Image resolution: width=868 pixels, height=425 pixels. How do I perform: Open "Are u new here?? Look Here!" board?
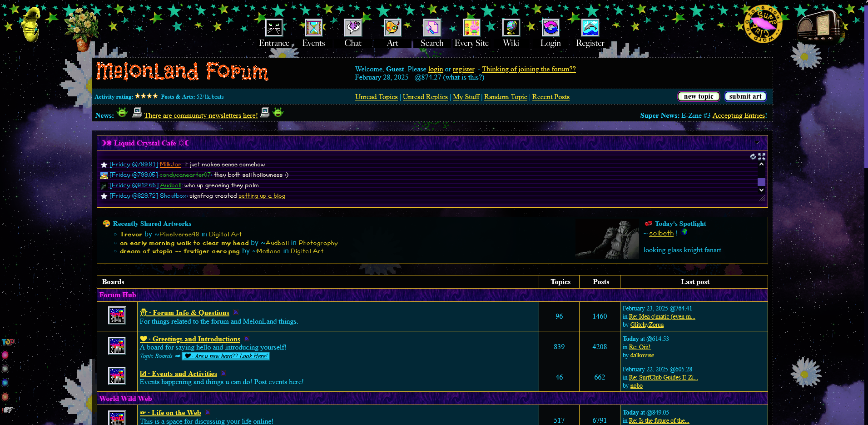226,356
